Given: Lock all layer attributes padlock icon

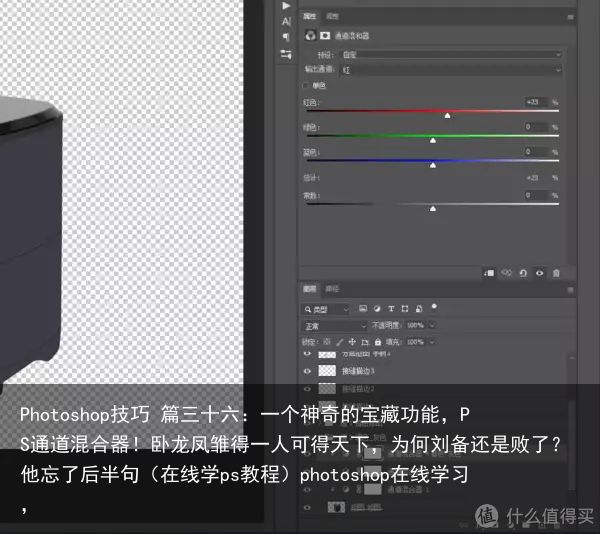Looking at the screenshot, I should click(378, 342).
